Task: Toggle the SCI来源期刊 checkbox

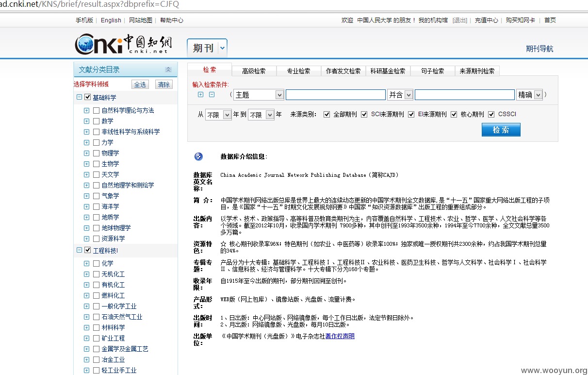Action: [364, 114]
